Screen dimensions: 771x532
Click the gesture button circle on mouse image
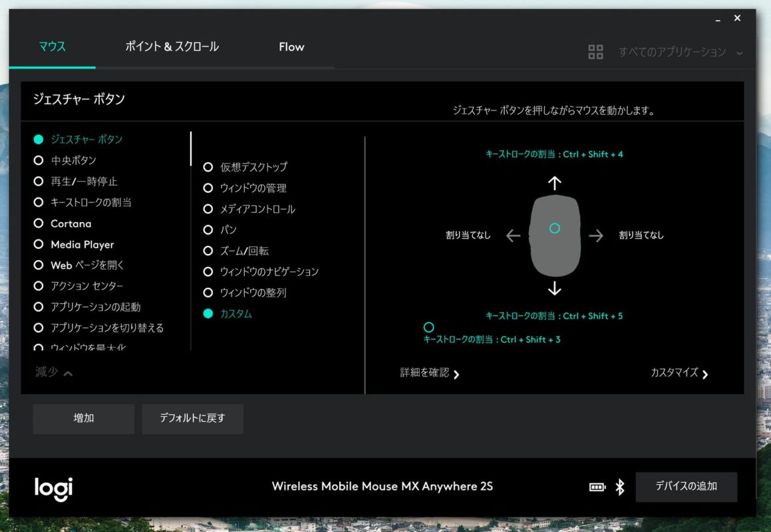[x=555, y=228]
